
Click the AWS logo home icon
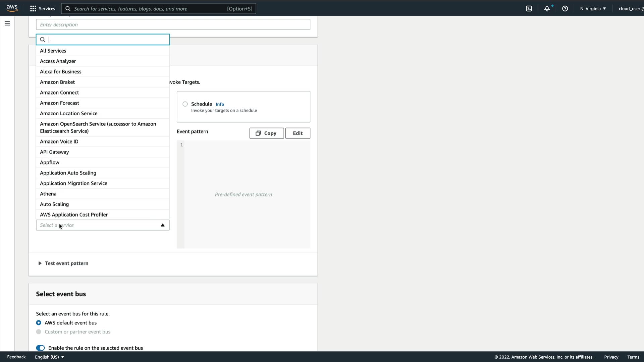pos(12,8)
